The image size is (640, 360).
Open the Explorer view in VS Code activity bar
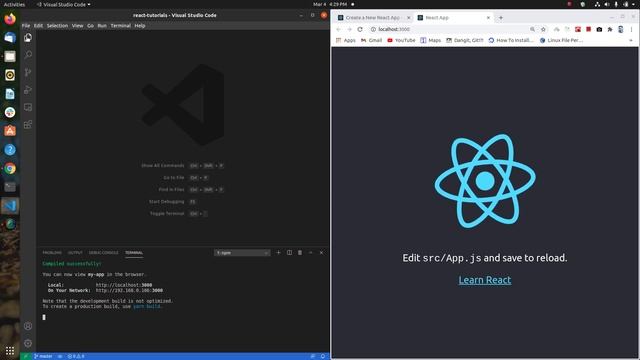point(28,38)
